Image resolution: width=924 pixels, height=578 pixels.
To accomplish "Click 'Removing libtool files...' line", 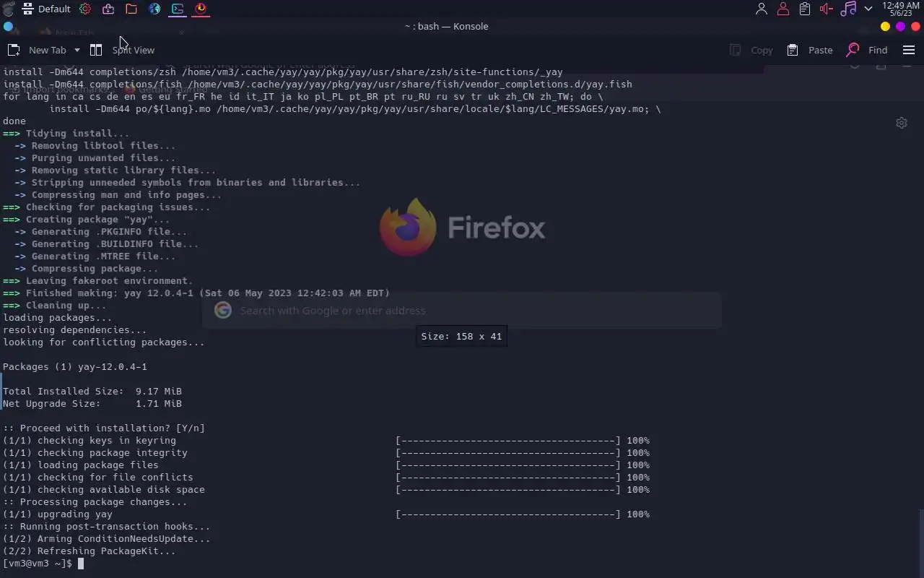I will coord(95,146).
